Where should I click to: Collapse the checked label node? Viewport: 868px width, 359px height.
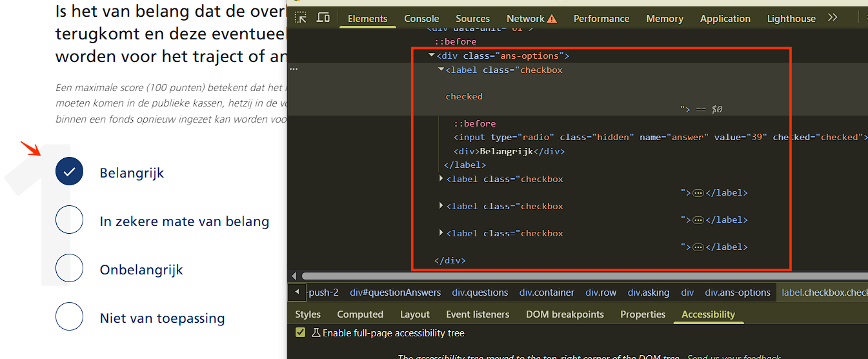[x=441, y=70]
